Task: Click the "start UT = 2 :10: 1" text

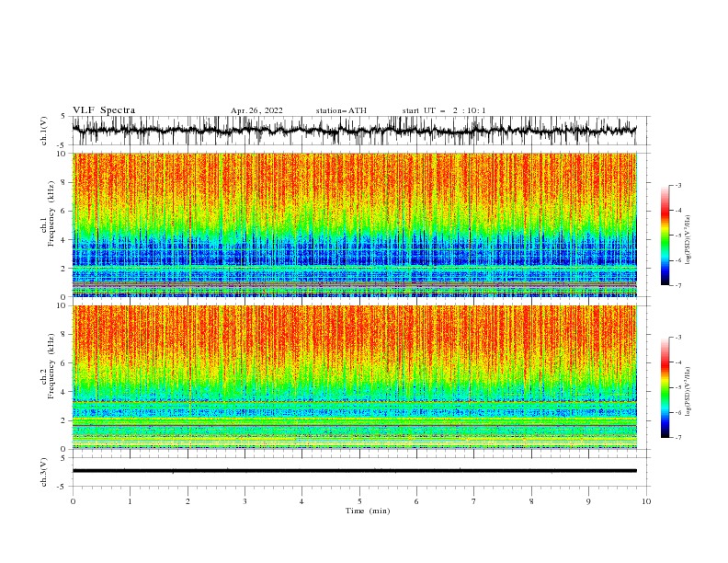Action: coord(444,110)
